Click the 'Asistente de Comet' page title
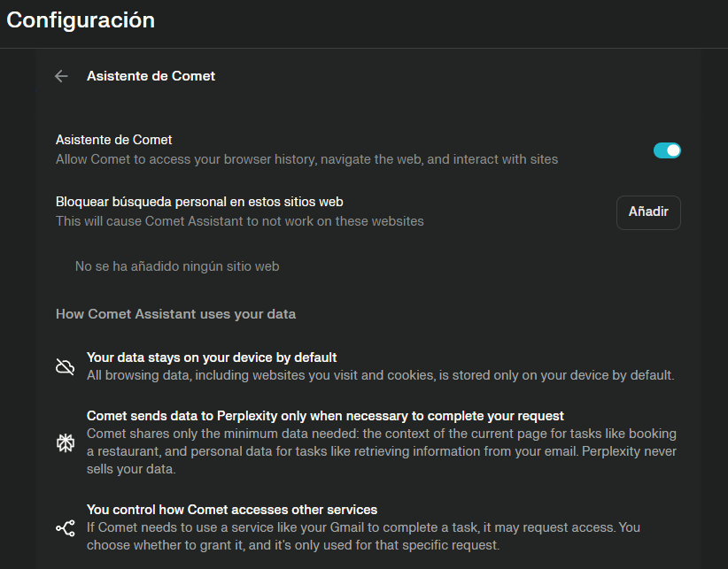728x569 pixels. [x=151, y=76]
